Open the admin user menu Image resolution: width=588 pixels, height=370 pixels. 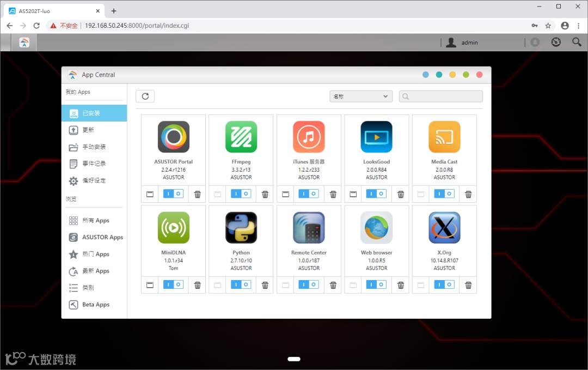[x=462, y=43]
